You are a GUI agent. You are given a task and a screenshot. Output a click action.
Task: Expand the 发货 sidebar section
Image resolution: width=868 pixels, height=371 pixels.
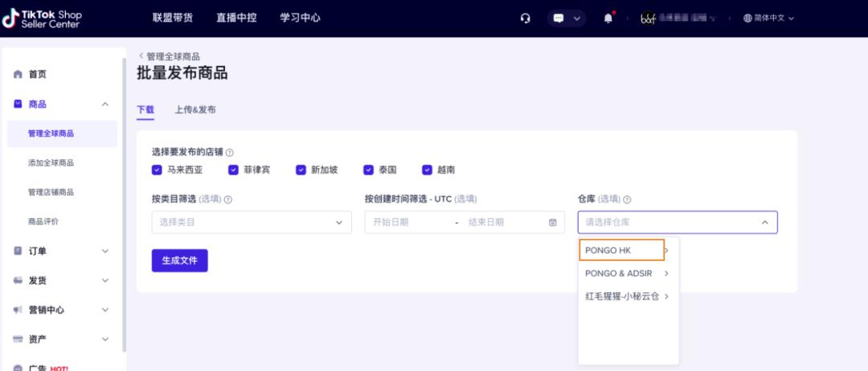click(105, 281)
